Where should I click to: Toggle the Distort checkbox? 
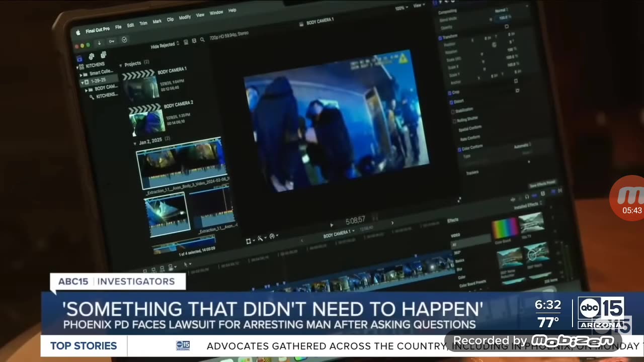[450, 102]
